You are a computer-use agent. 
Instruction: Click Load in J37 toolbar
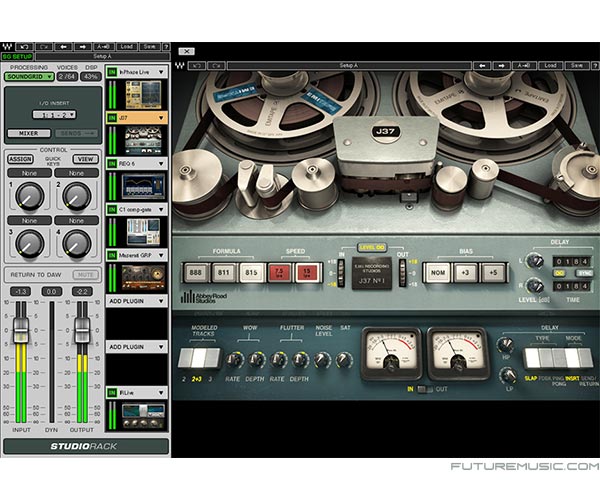(x=550, y=65)
